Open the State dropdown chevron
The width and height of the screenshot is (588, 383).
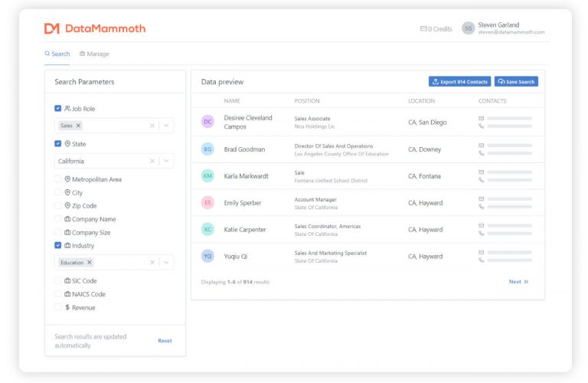[x=167, y=161]
